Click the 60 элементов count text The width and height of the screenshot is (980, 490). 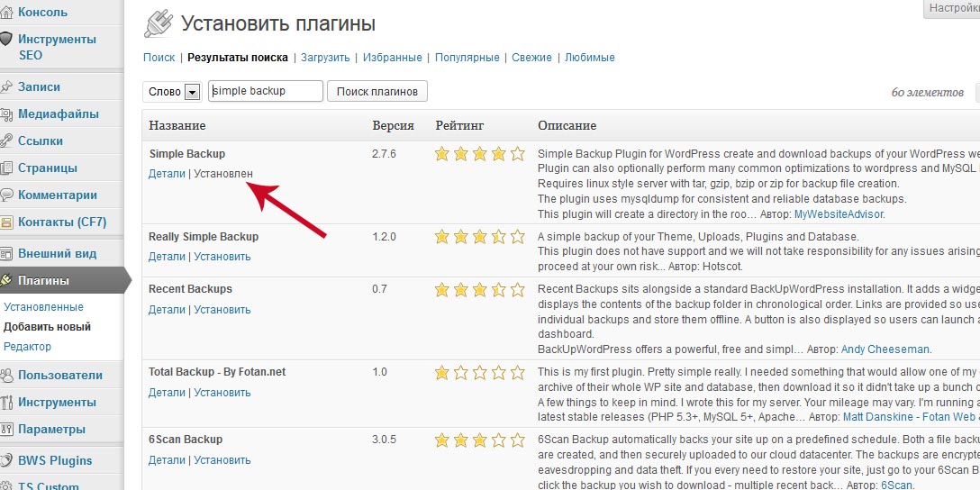(928, 93)
